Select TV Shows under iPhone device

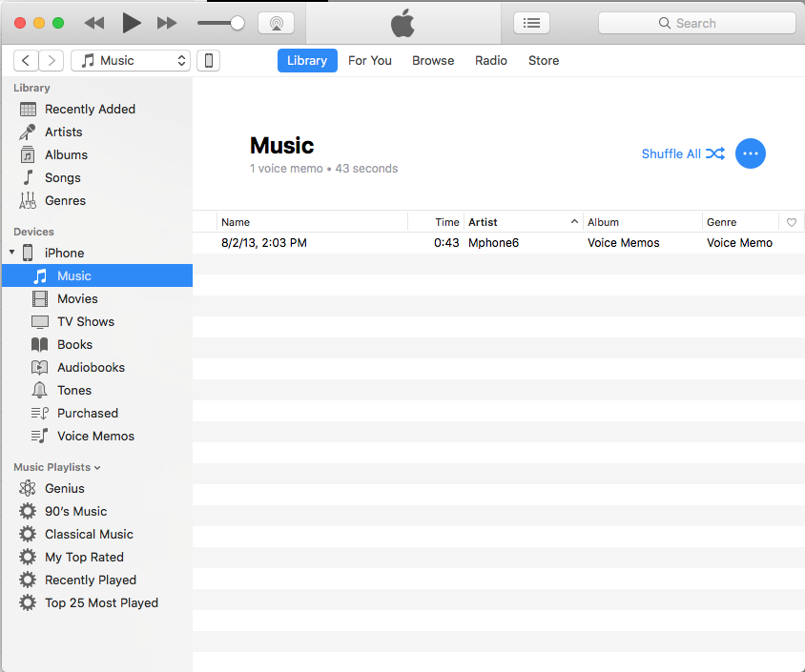pyautogui.click(x=97, y=321)
